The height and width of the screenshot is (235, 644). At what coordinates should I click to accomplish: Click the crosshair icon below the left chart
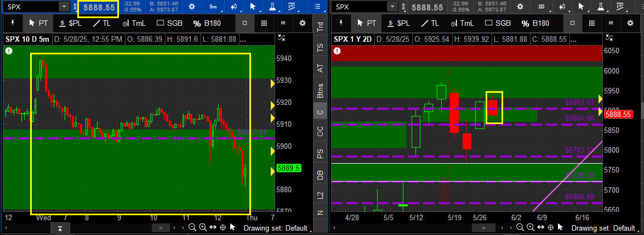click(223, 227)
